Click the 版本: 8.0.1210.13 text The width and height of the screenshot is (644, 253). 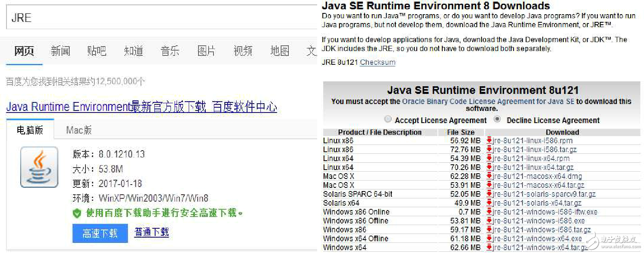(x=109, y=154)
